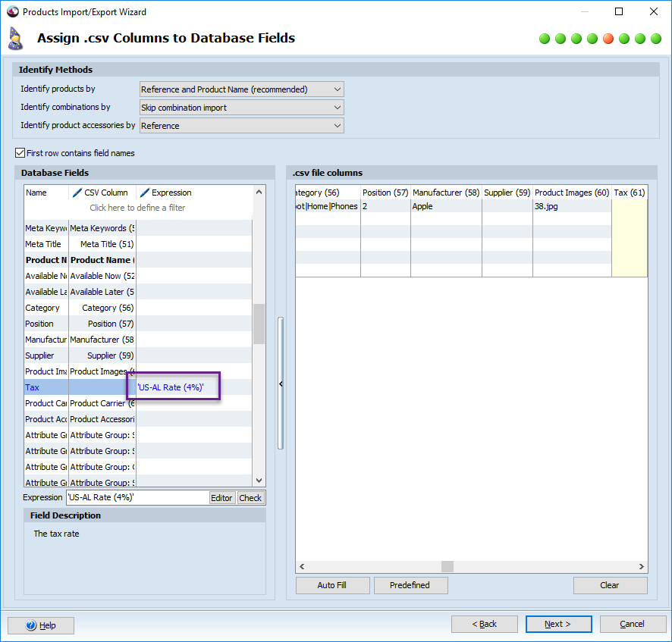Screen dimensions: 672x642
Task: Click the pencil icon beside CSV Column header
Action: coord(77,193)
